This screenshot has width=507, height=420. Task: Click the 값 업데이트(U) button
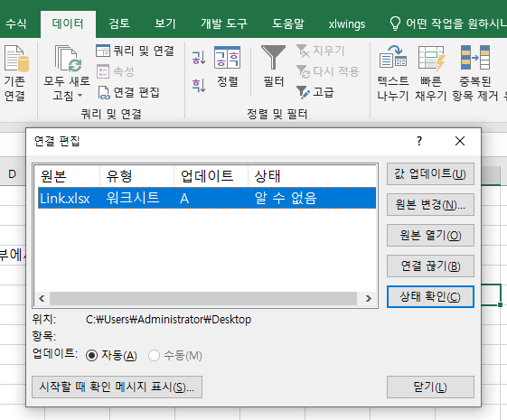coord(430,174)
